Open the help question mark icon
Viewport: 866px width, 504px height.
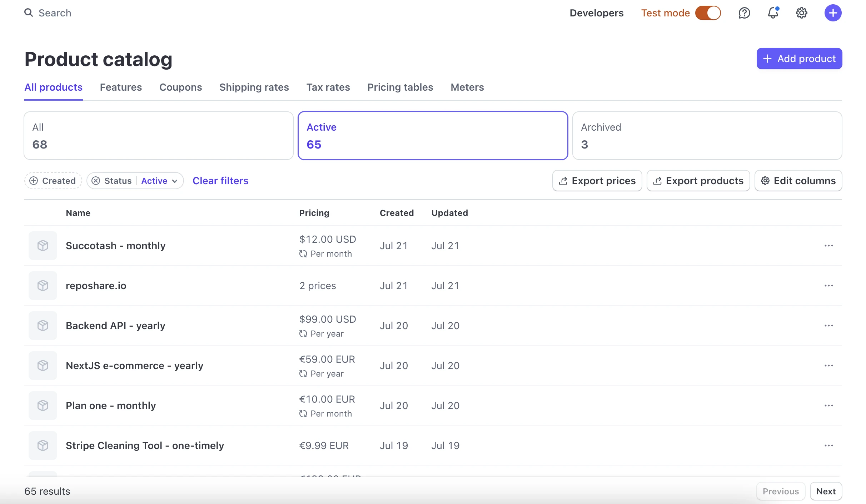tap(744, 13)
